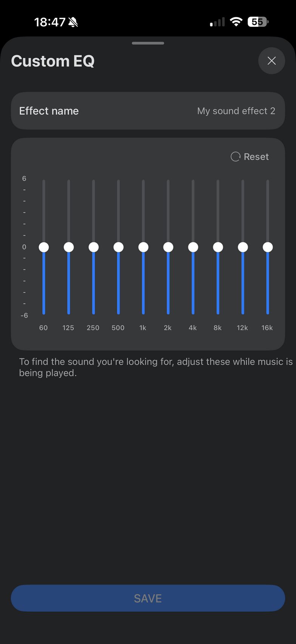Select the 4k band slider knob

tap(193, 247)
